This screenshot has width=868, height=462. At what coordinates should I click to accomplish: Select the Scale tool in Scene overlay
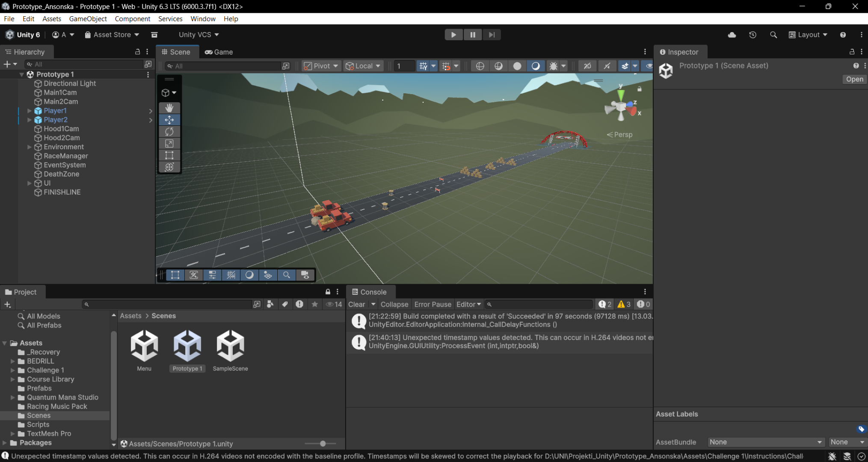point(169,144)
